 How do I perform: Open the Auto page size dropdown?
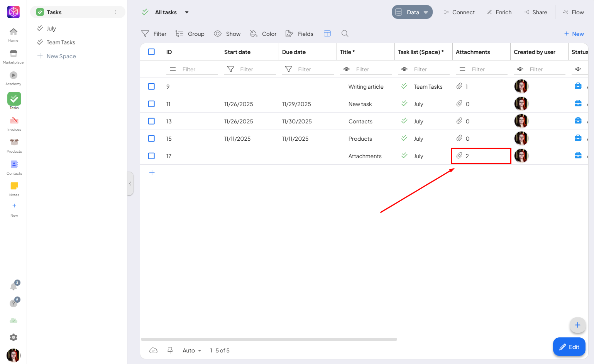tap(192, 351)
